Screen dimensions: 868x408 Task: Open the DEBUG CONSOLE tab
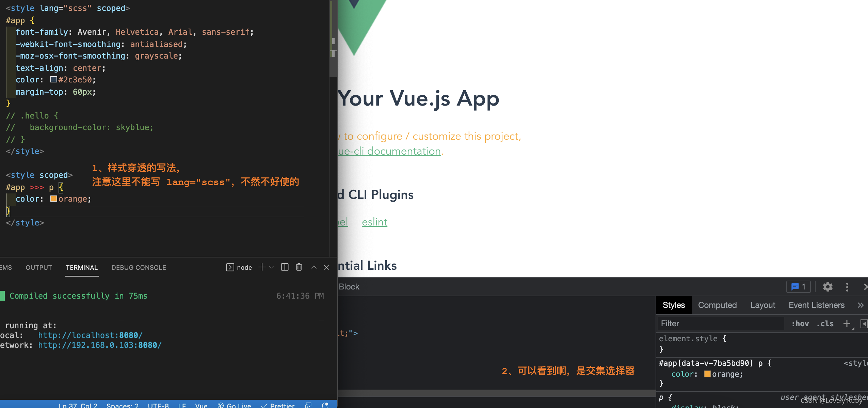coord(139,268)
